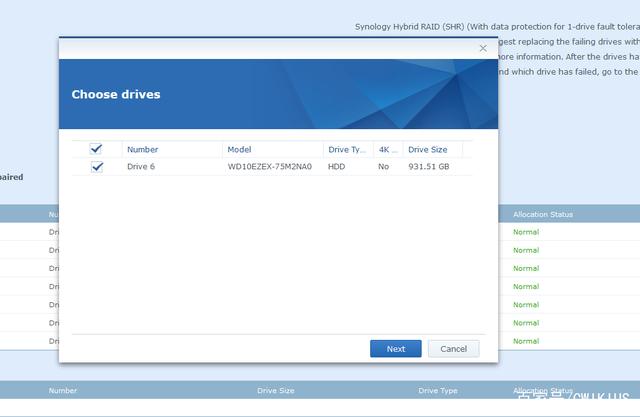Click Drive Size header in bottom table
640x417 pixels.
pyautogui.click(x=276, y=391)
